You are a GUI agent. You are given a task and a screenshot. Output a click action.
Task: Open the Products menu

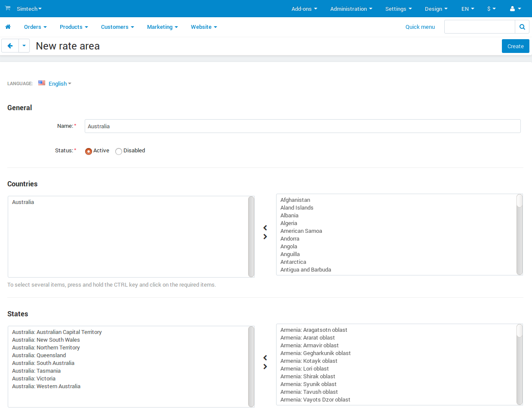74,27
